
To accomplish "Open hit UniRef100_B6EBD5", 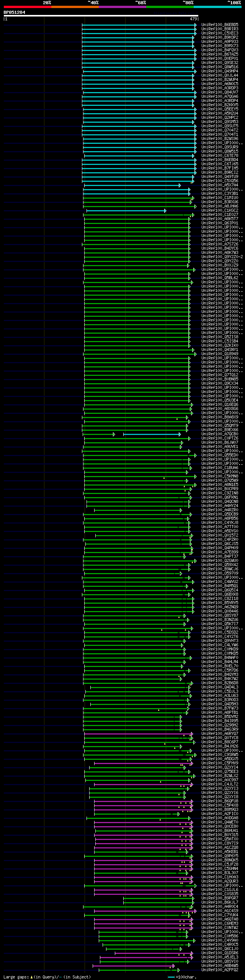I will pyautogui.click(x=220, y=25).
